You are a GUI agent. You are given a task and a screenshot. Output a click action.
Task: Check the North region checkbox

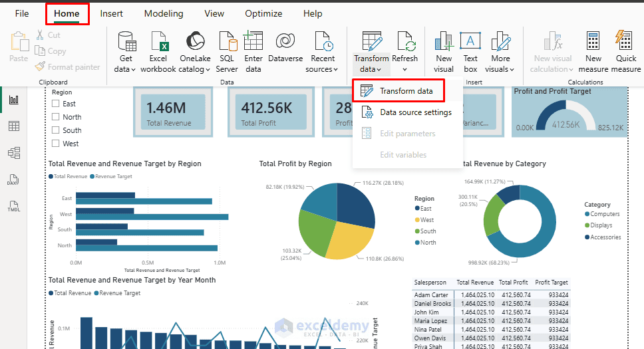[x=56, y=116]
